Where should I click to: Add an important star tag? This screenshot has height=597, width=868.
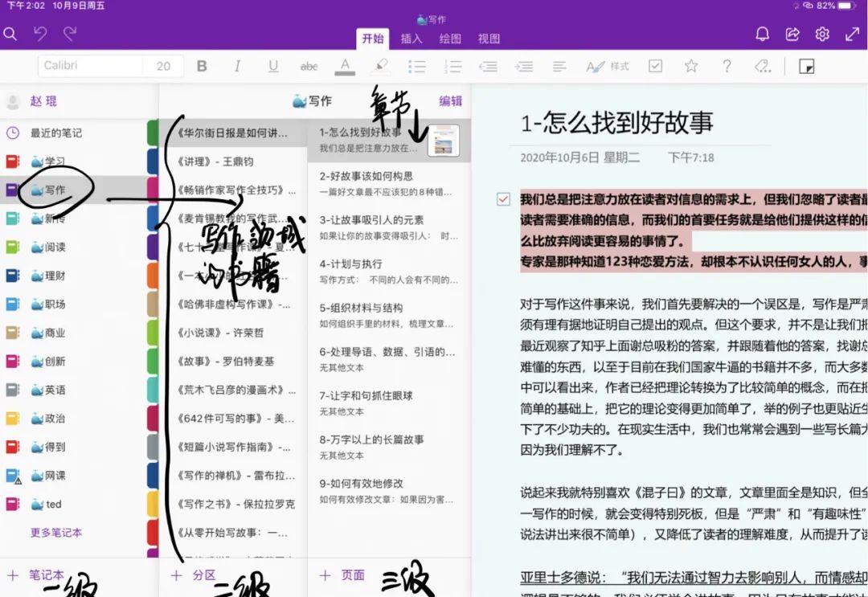click(x=691, y=66)
